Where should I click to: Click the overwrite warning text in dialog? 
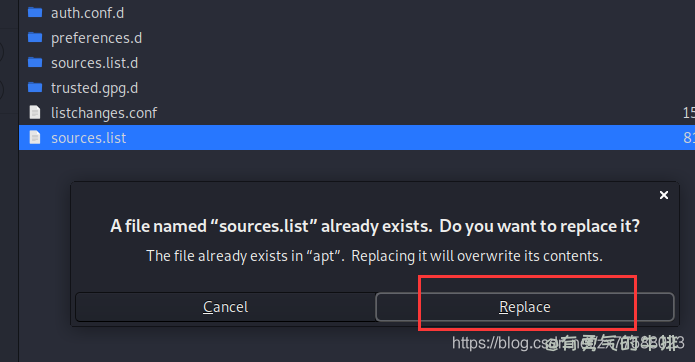375,256
